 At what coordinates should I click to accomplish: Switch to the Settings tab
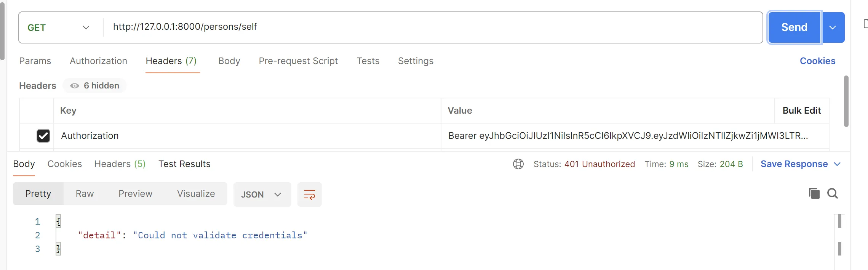pyautogui.click(x=416, y=61)
